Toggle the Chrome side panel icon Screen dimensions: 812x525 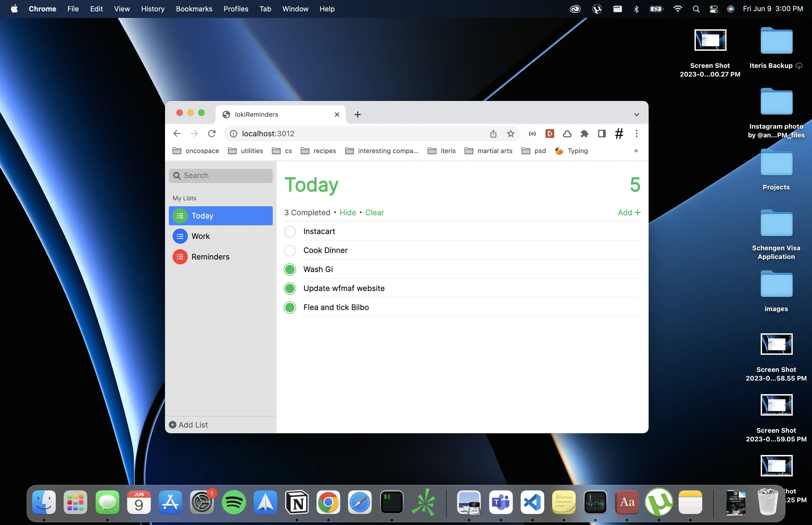602,134
